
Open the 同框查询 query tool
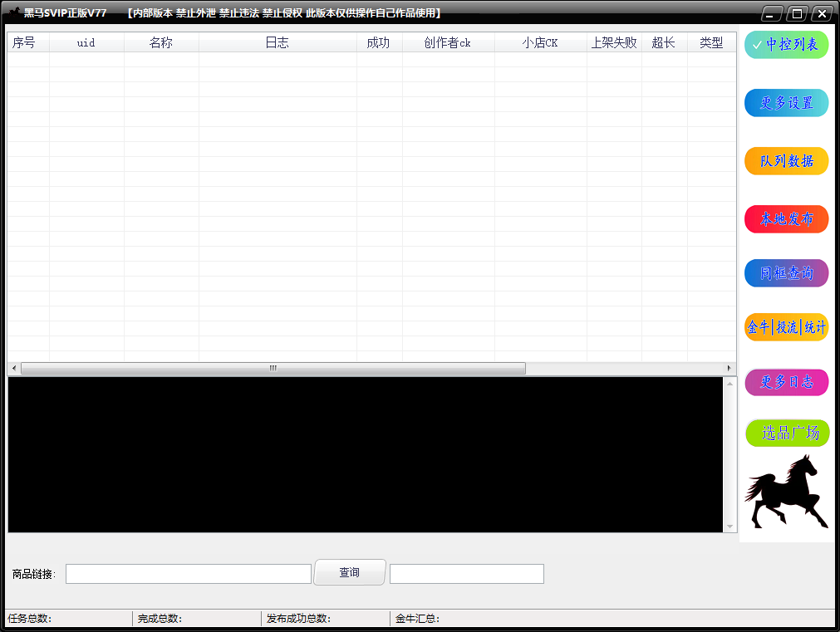click(786, 272)
